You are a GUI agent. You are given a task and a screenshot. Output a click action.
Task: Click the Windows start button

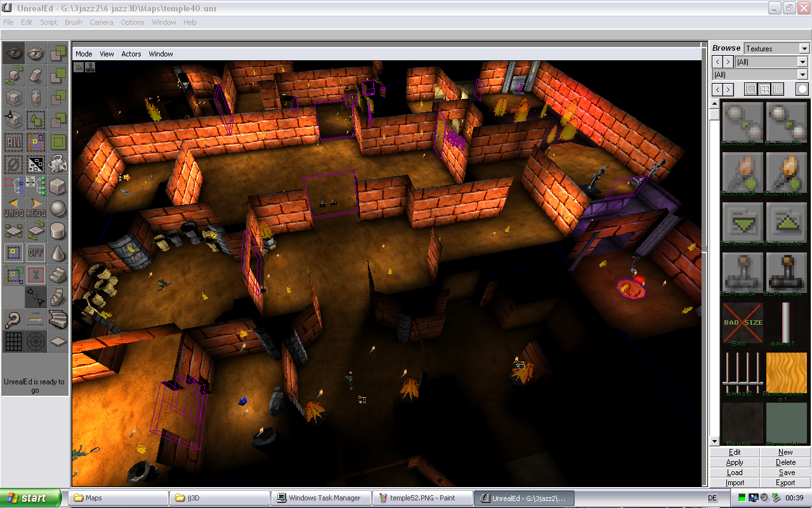tap(30, 498)
